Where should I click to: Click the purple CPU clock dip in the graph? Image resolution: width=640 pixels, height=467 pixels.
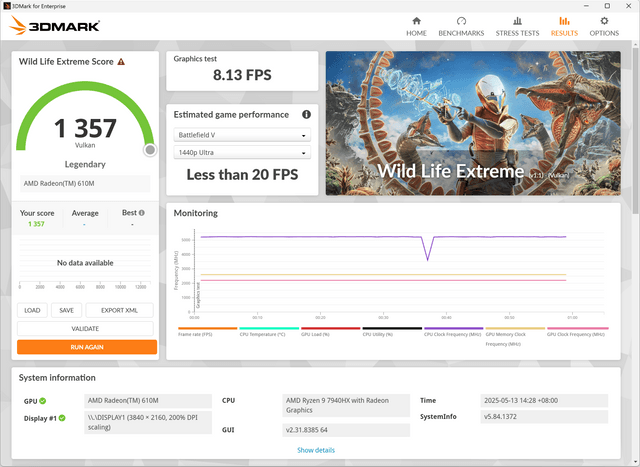[x=427, y=249]
